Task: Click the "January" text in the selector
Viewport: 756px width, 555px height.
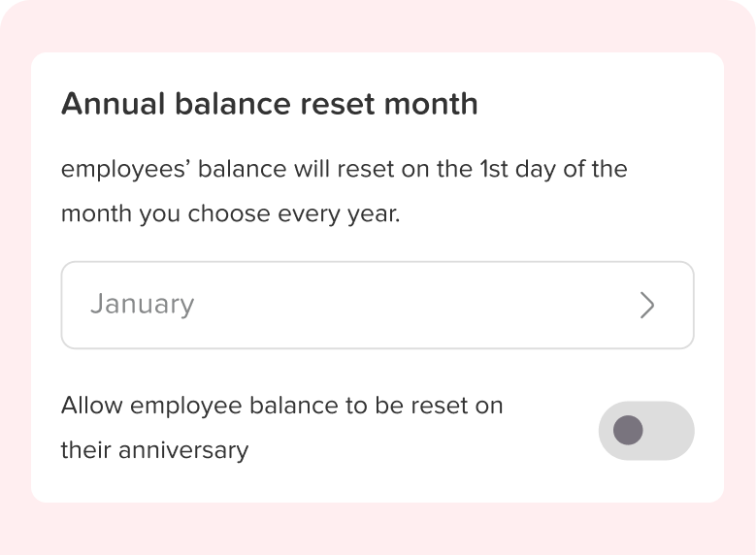Action: (x=142, y=305)
